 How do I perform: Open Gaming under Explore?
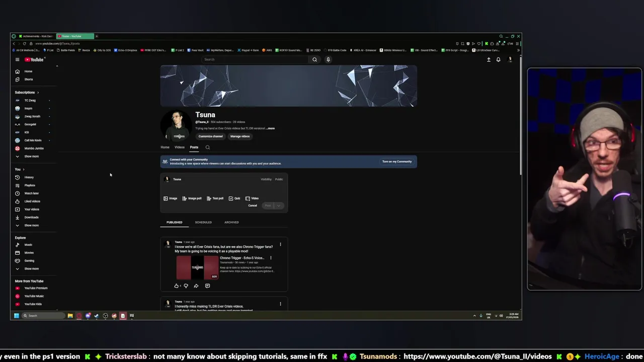coord(29,261)
